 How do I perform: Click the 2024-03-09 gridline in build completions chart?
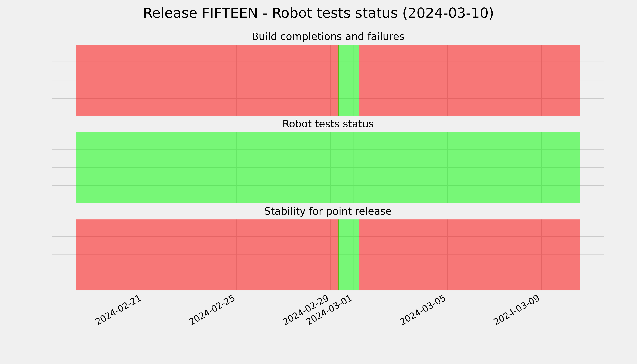[x=541, y=80]
